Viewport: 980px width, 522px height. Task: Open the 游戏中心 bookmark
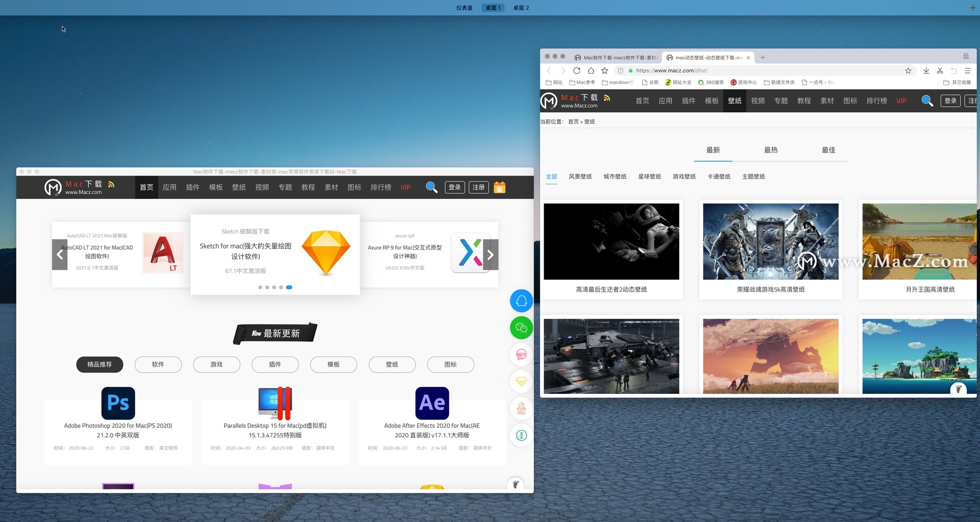pyautogui.click(x=744, y=82)
